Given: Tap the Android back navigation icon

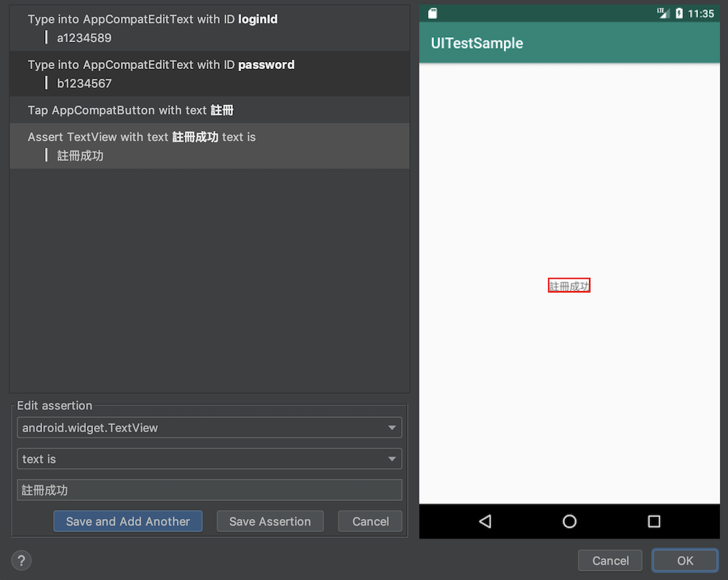Looking at the screenshot, I should (485, 522).
